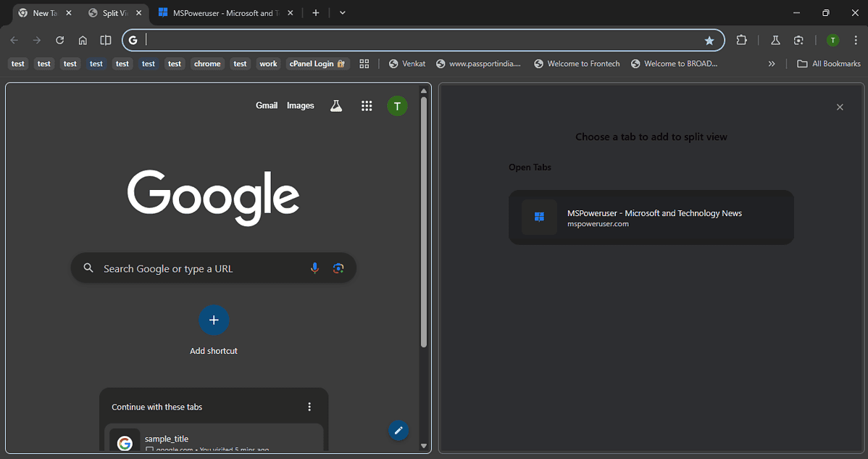The width and height of the screenshot is (868, 459).
Task: Click the left pane vertical scrollbar thumb
Action: coord(424,222)
